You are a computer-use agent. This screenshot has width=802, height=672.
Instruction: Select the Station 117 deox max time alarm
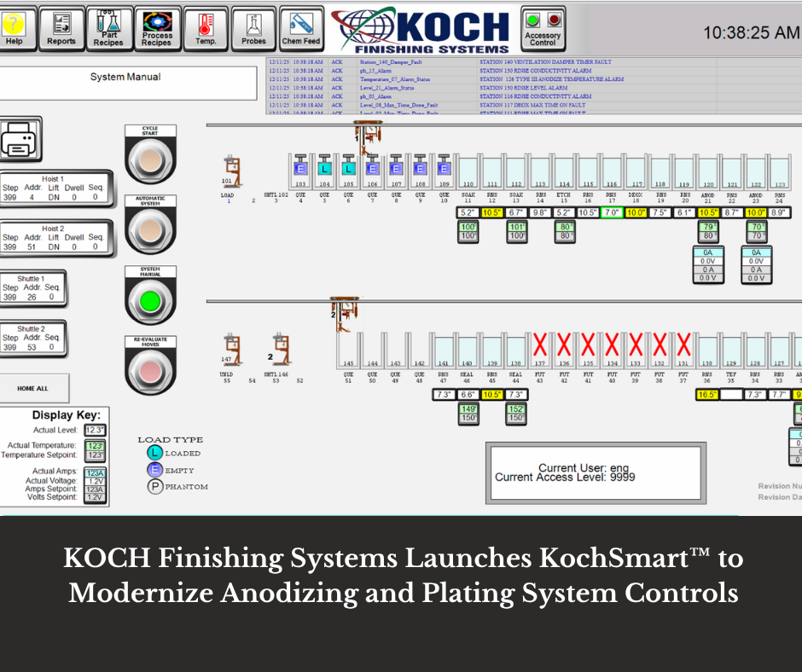pos(533,105)
